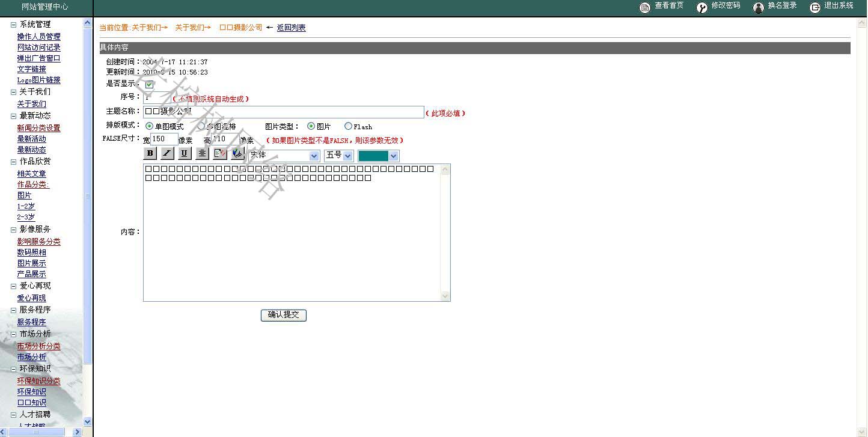Click content editor scrollbar down arrow
868x437 pixels.
[x=445, y=296]
